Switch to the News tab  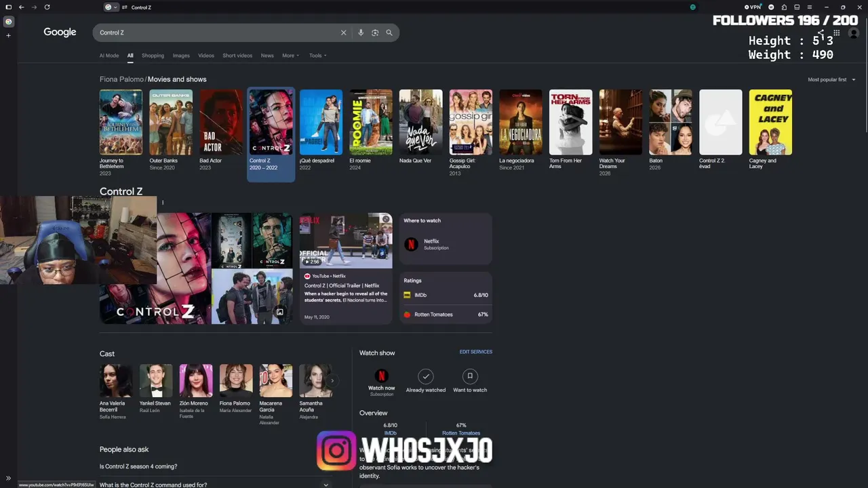(267, 56)
